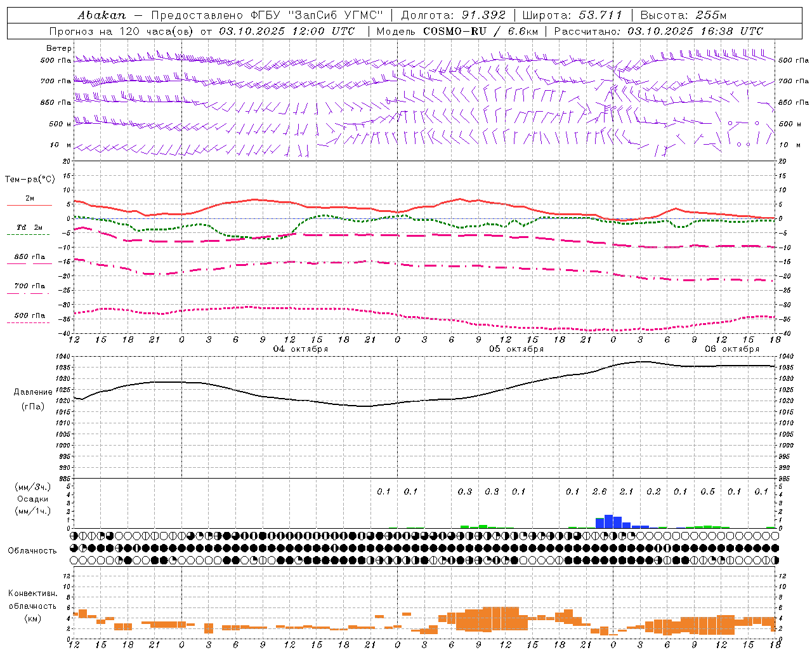Image resolution: width=812 pixels, height=650 pixels.
Task: Click 'Прогноз на 120 часа(ов)' forecast period text
Action: point(122,31)
